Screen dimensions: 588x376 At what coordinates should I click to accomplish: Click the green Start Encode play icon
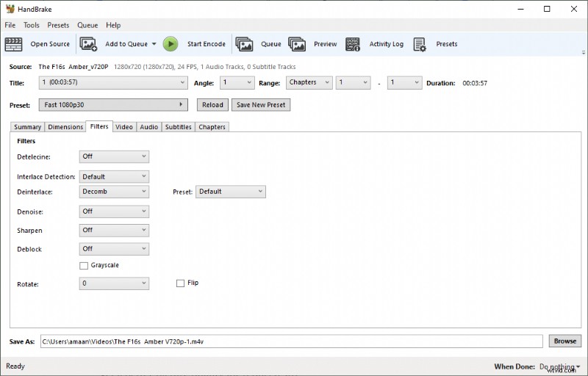171,44
